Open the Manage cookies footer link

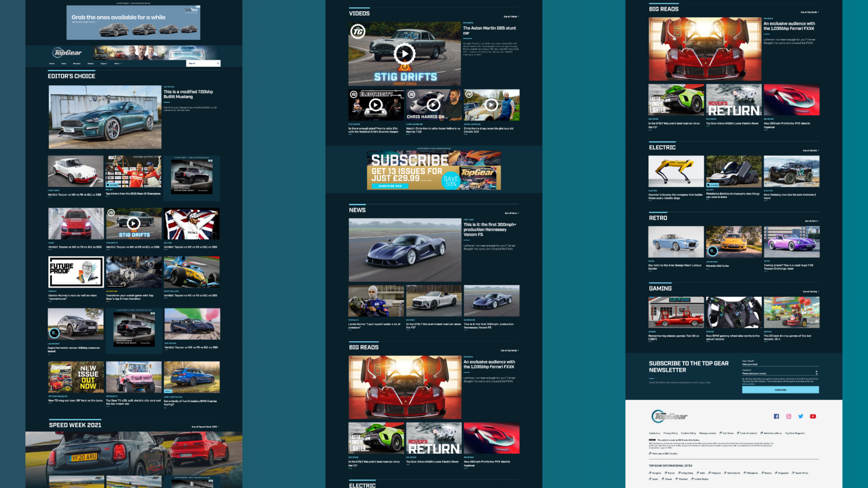click(708, 433)
